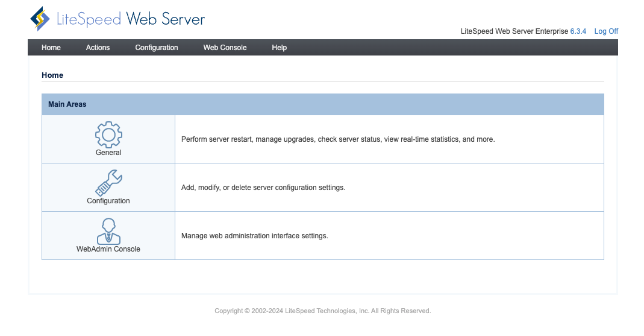Open the Configuration menu in navigation bar
644x336 pixels.
pyautogui.click(x=157, y=48)
